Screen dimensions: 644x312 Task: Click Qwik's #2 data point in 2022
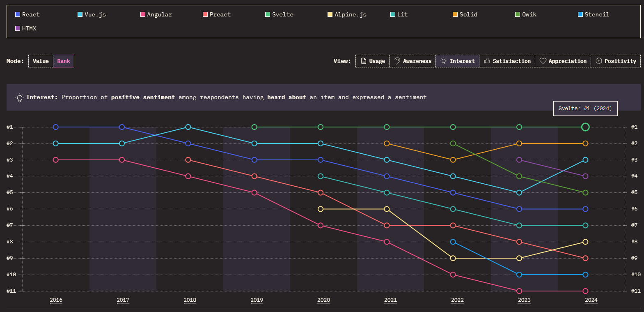click(453, 143)
